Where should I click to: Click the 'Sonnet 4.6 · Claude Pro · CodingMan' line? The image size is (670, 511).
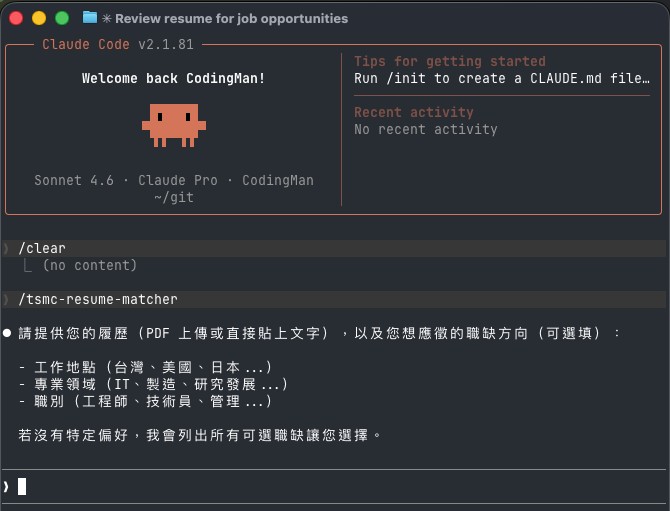[174, 180]
